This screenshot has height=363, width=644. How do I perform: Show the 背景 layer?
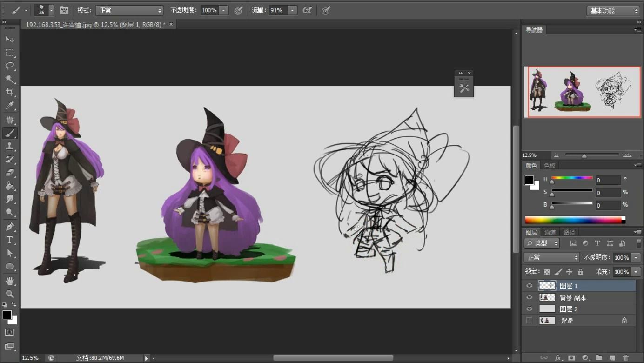(x=529, y=321)
